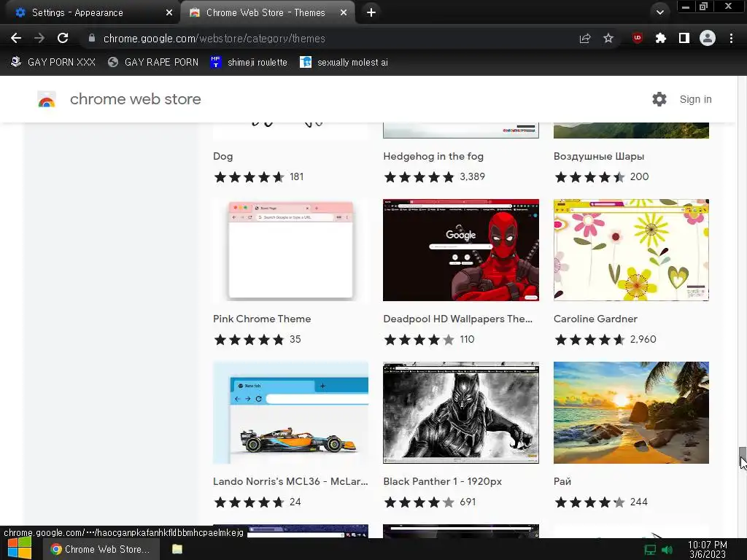Click Deadpool theme rating count 110
Image resolution: width=747 pixels, height=560 pixels.
467,339
